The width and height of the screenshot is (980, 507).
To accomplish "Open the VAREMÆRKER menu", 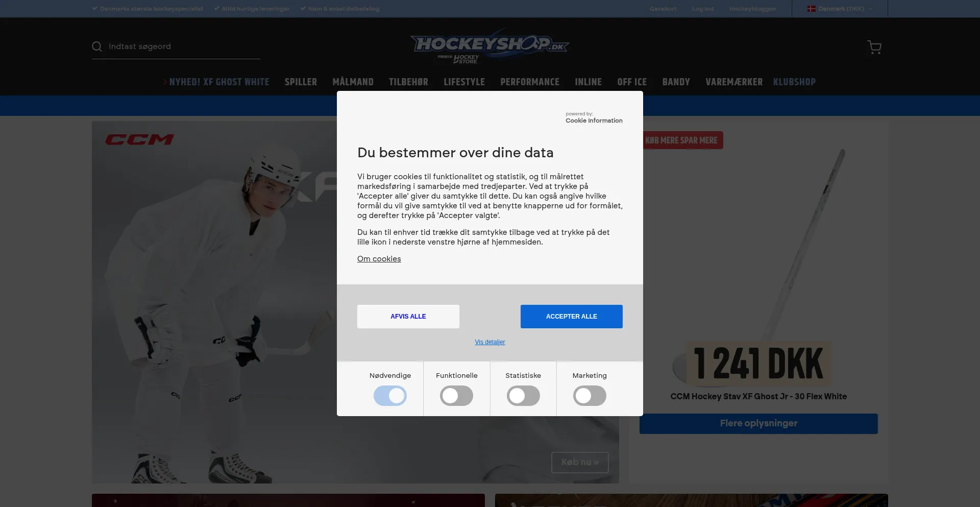I will pos(734,82).
